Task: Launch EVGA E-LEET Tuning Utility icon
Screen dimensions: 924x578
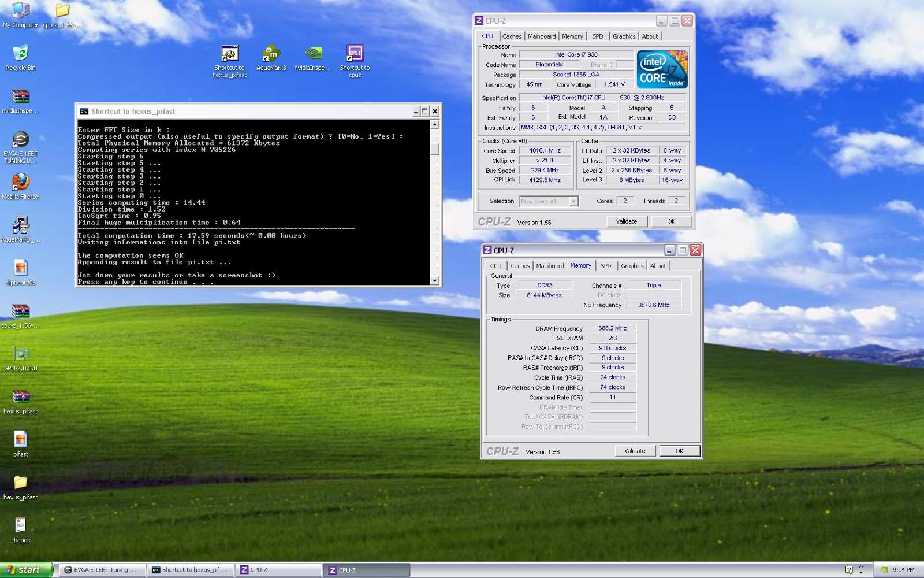Action: pyautogui.click(x=20, y=147)
